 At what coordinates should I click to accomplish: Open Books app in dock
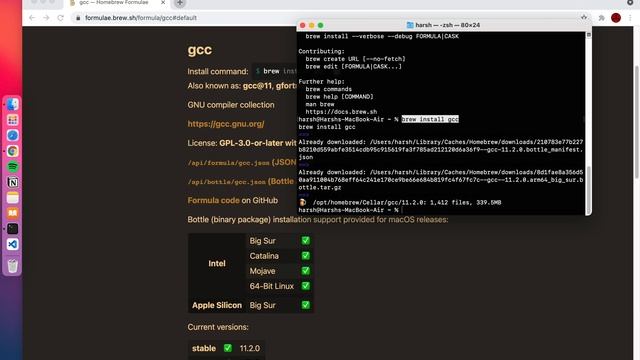pos(12,213)
